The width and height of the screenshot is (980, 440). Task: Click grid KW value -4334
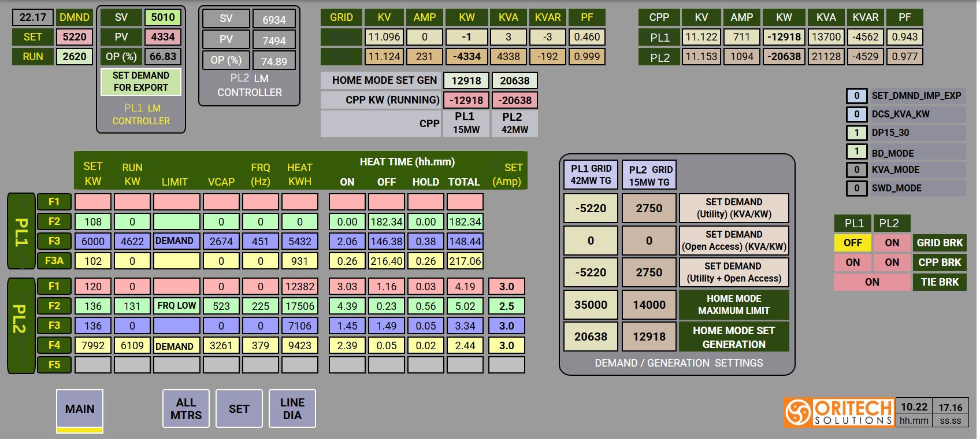pyautogui.click(x=466, y=57)
